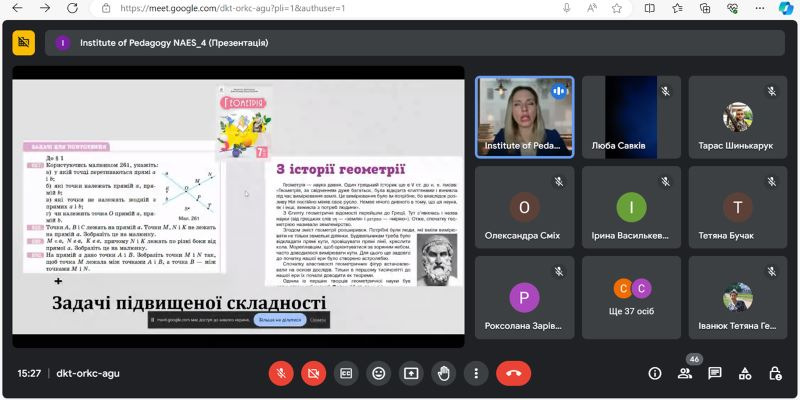View site information lock icon
This screenshot has width=800, height=400.
(106, 8)
